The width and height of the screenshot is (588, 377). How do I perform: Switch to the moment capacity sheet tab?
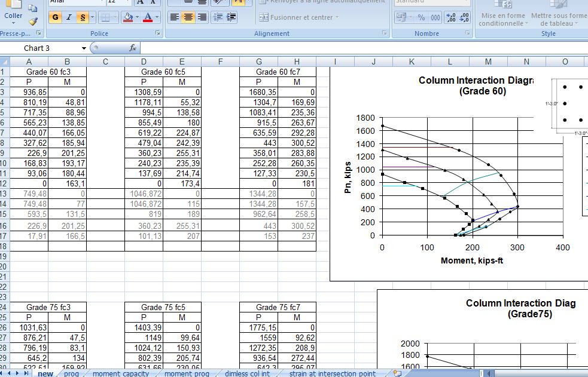[x=121, y=372]
